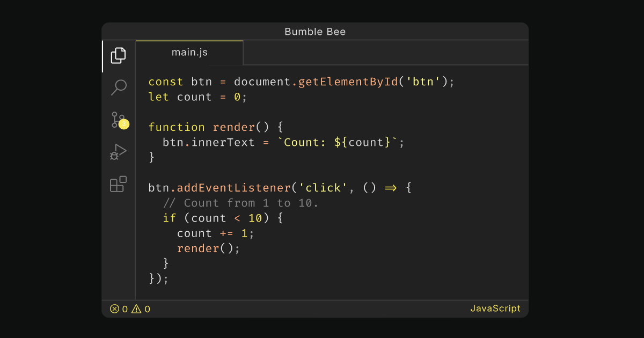
Task: Open the Extensions blocks icon
Action: coord(119,184)
